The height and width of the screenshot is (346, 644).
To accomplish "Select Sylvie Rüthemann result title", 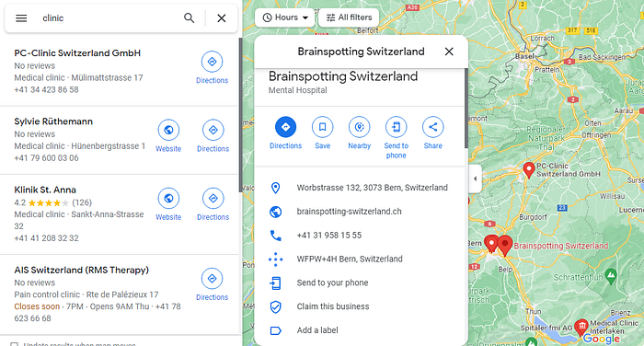I will [53, 121].
